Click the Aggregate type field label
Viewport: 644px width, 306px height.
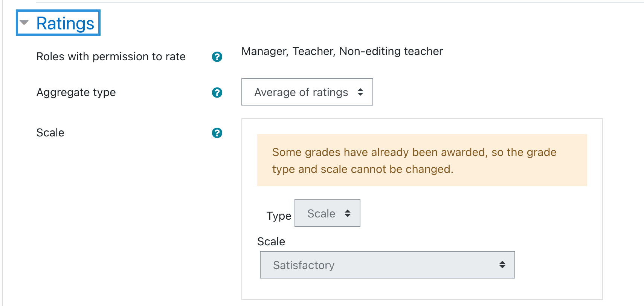click(76, 92)
